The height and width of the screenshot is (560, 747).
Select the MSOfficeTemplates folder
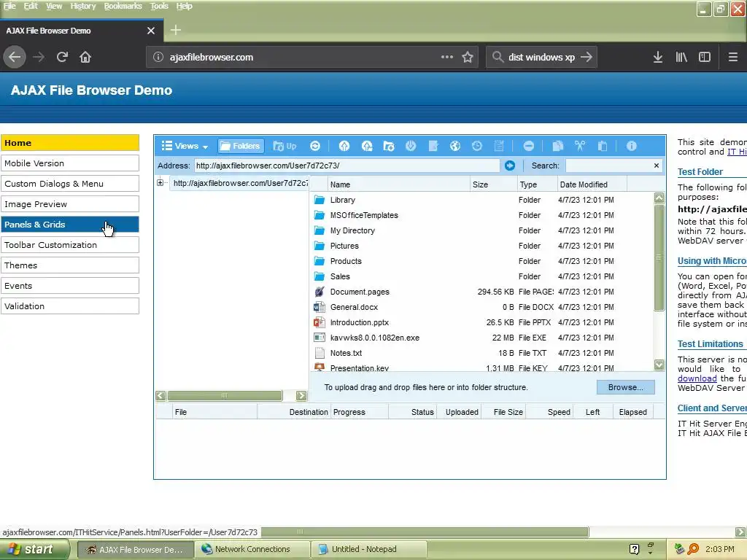[x=482, y=215]
